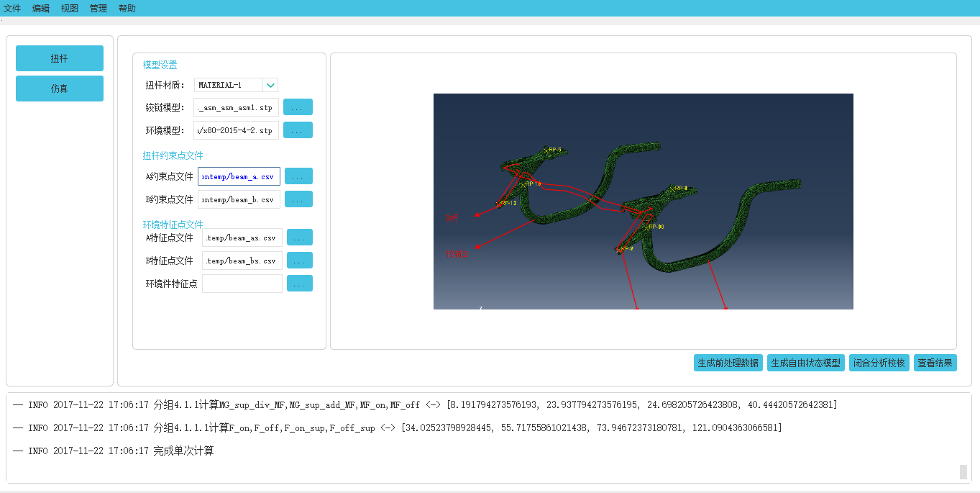
Task: Click the empty 环境件特征点 input field
Action: click(x=242, y=284)
